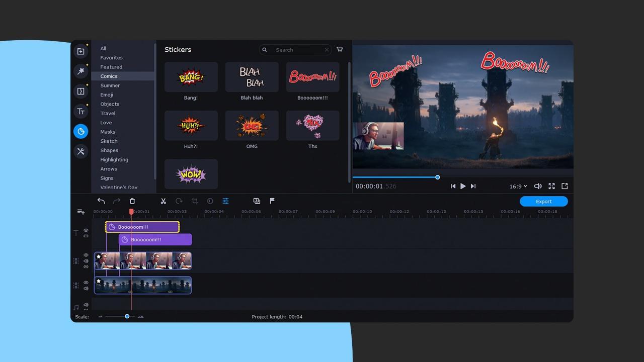Select the Stickers icon in the sidebar
The width and height of the screenshot is (644, 362).
click(81, 131)
